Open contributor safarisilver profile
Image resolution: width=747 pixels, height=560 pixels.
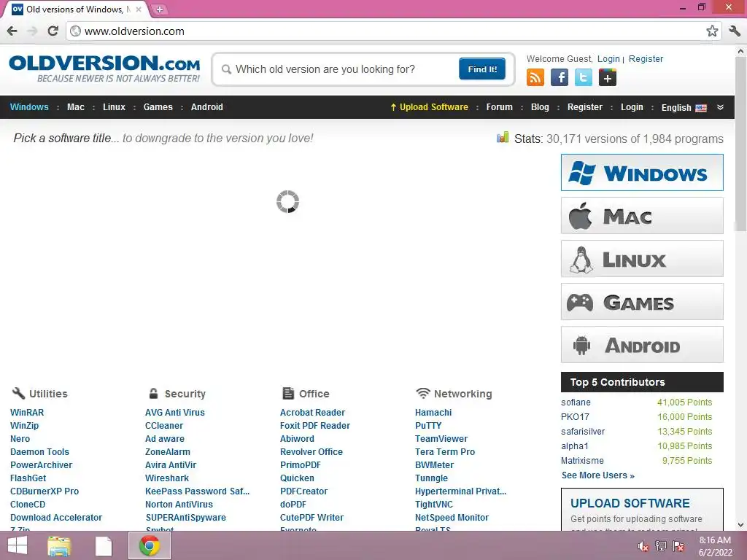583,432
